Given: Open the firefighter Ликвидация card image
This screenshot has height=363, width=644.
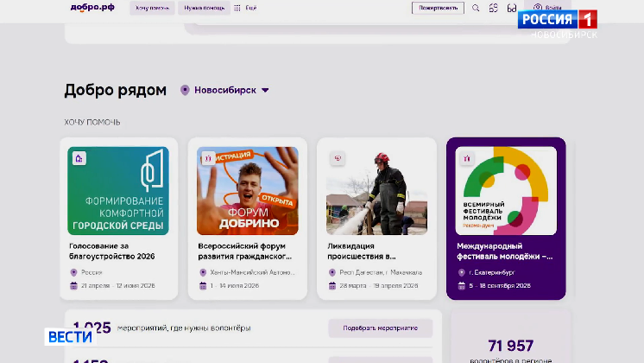Looking at the screenshot, I should pos(376,191).
